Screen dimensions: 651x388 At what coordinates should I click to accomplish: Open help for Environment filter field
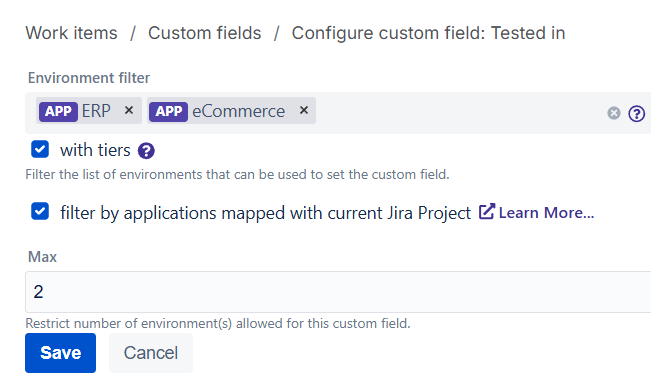point(636,113)
